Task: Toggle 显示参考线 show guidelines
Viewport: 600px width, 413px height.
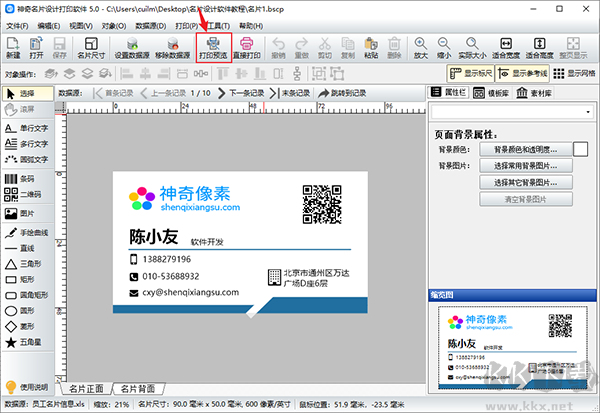Action: [522, 73]
